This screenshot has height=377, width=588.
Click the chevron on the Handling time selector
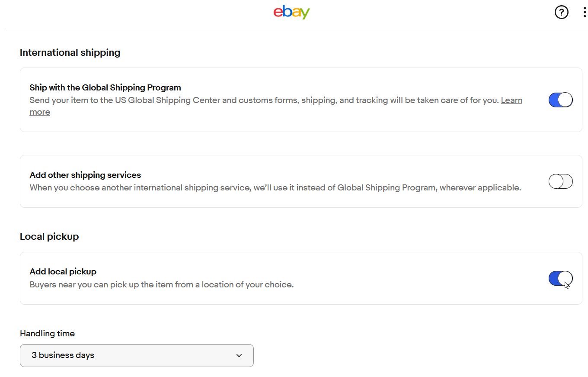(x=239, y=355)
